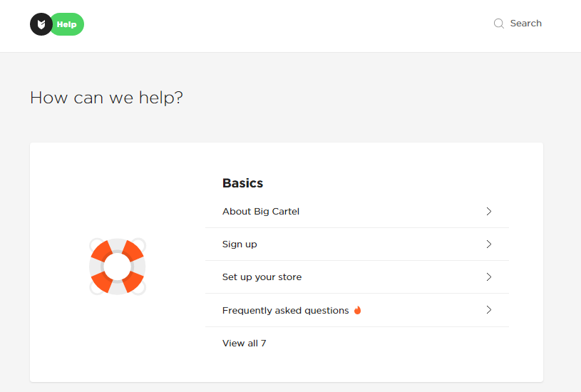Click the Big Cartel logo icon
The image size is (581, 392).
coord(41,24)
